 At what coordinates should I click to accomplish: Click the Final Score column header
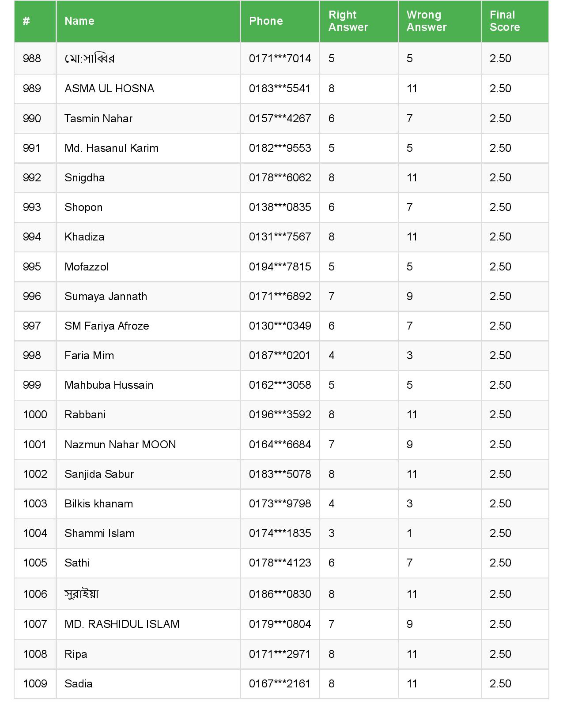(505, 21)
